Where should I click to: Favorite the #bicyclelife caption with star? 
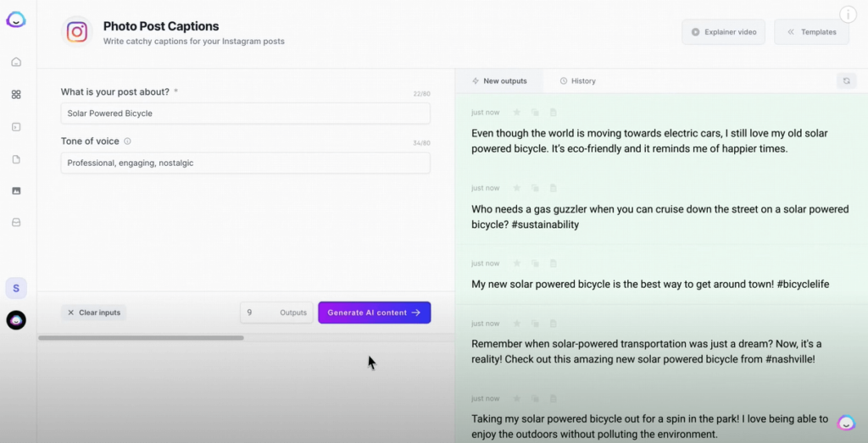point(516,263)
